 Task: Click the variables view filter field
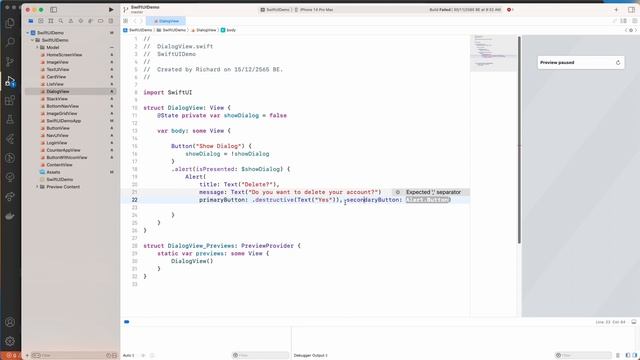(x=260, y=356)
